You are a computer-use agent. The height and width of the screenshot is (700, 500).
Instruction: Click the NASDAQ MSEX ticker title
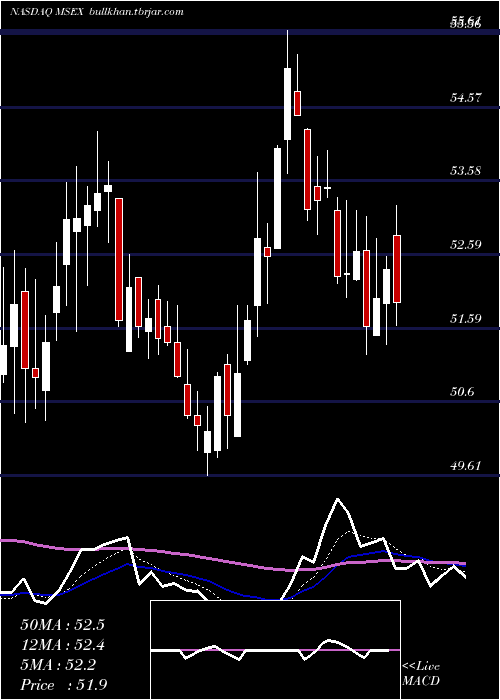[46, 12]
